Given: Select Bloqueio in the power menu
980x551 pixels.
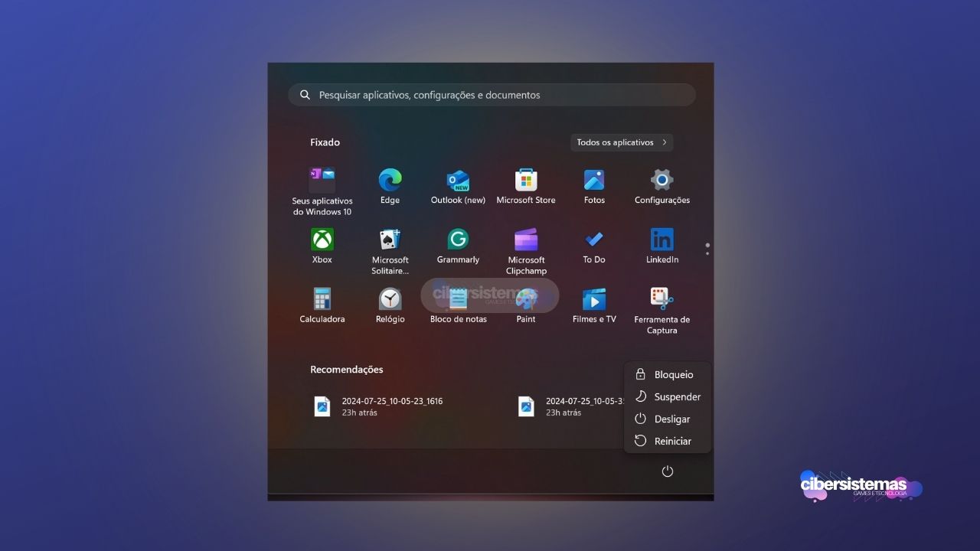Looking at the screenshot, I should (x=668, y=374).
